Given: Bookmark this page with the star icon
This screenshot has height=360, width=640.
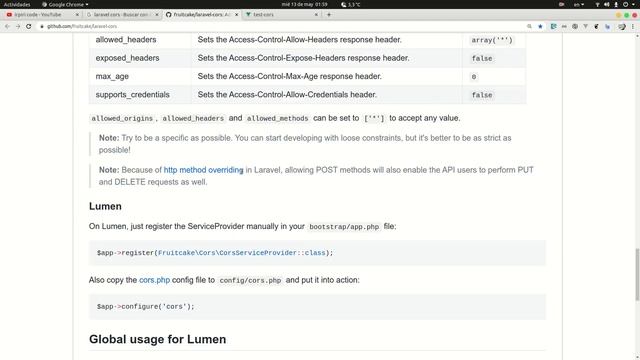Looking at the screenshot, I should pyautogui.click(x=540, y=26).
